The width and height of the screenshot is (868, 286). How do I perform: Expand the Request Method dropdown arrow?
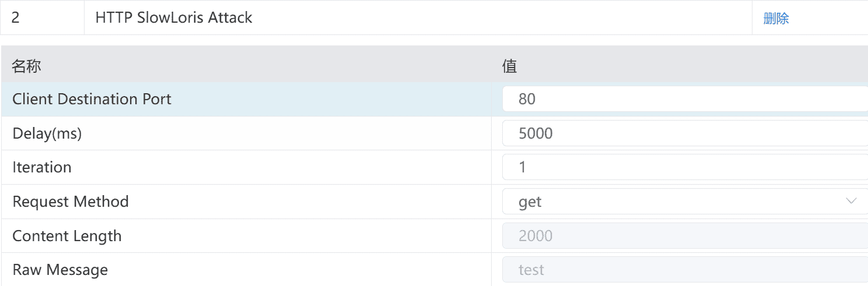pos(850,202)
